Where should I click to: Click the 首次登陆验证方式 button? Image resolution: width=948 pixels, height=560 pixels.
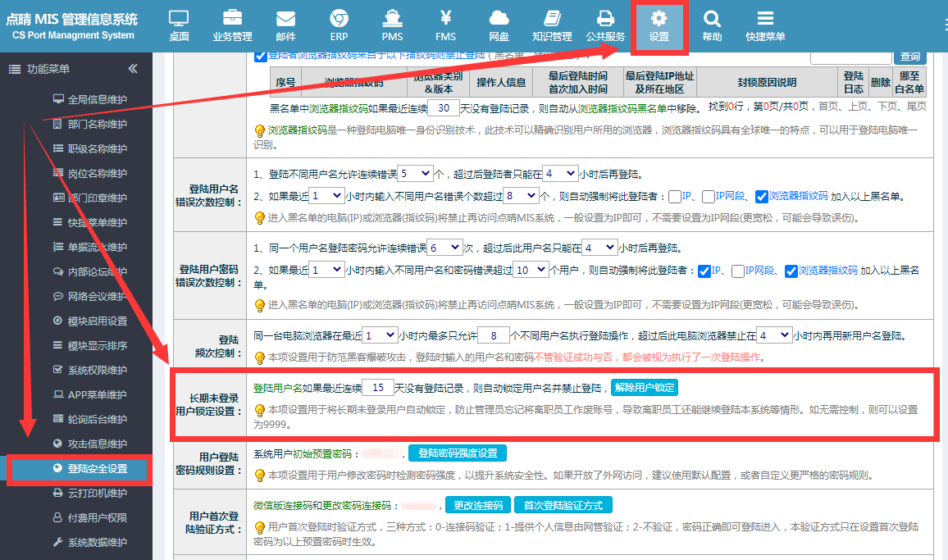pyautogui.click(x=563, y=505)
